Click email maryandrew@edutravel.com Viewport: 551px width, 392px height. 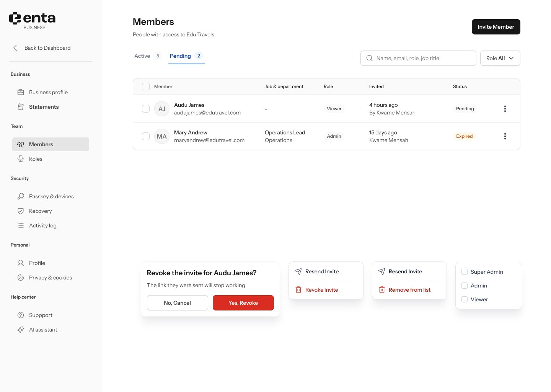click(209, 140)
